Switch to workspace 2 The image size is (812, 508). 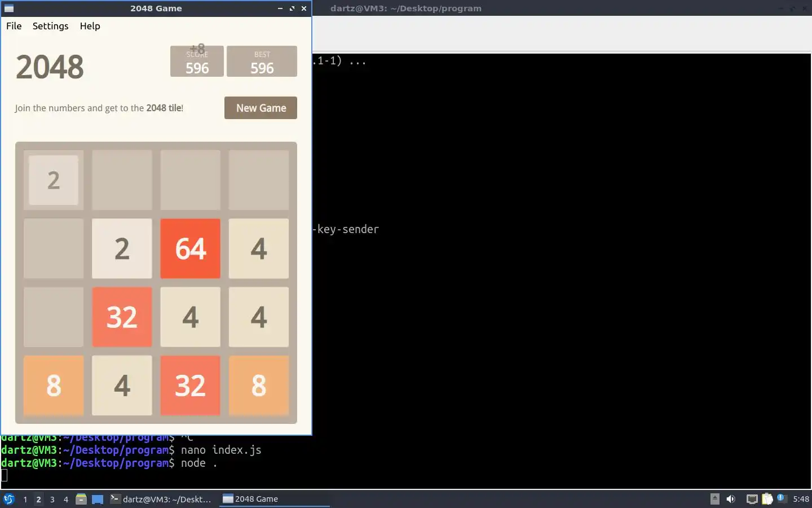38,499
